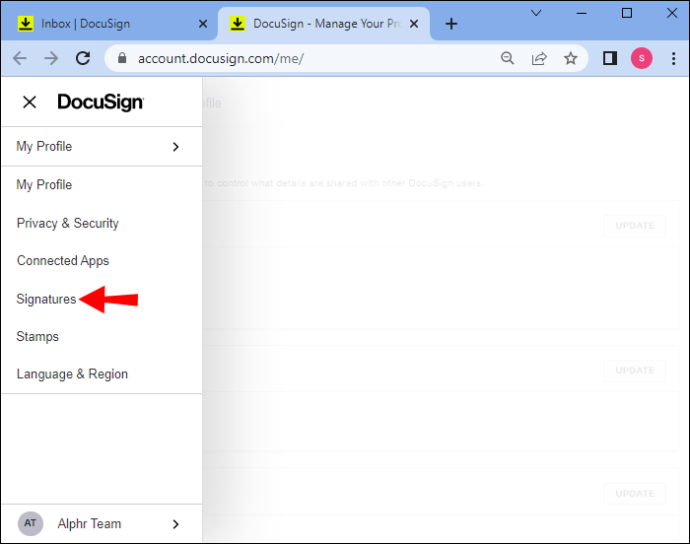The height and width of the screenshot is (544, 690).
Task: Click the DocuSign logo
Action: click(x=100, y=102)
